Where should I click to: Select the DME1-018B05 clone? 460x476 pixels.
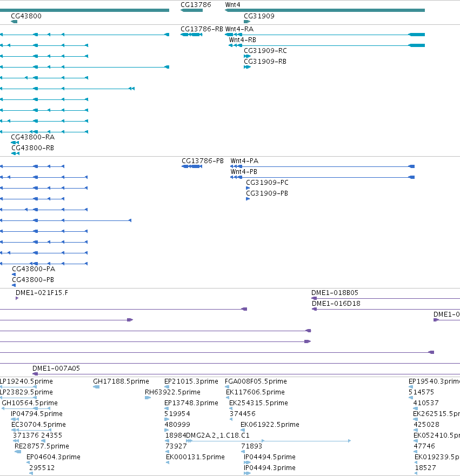click(x=385, y=298)
